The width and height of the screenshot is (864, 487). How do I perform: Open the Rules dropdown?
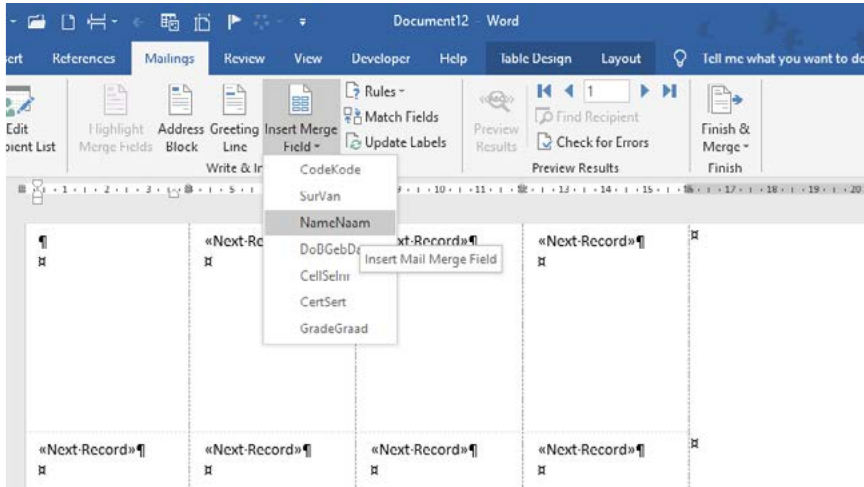pos(375,91)
